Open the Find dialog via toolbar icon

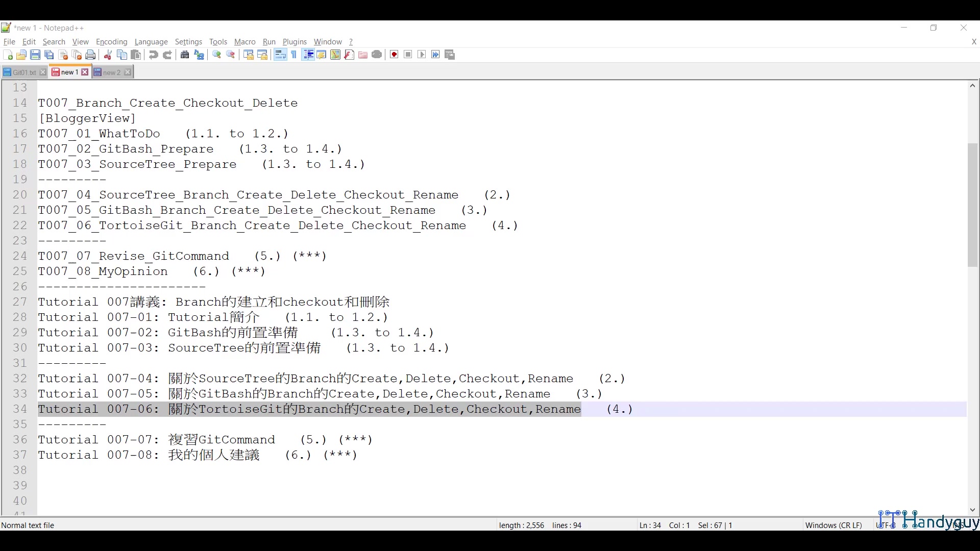184,55
